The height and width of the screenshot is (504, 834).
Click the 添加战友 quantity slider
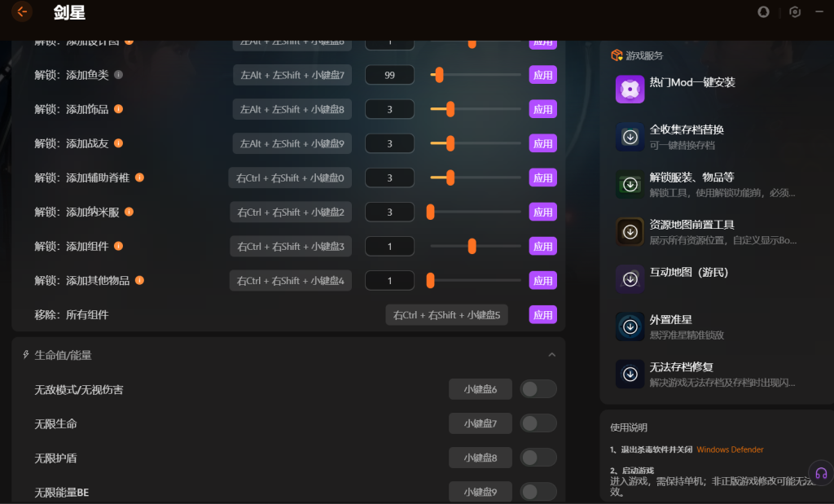tap(475, 143)
